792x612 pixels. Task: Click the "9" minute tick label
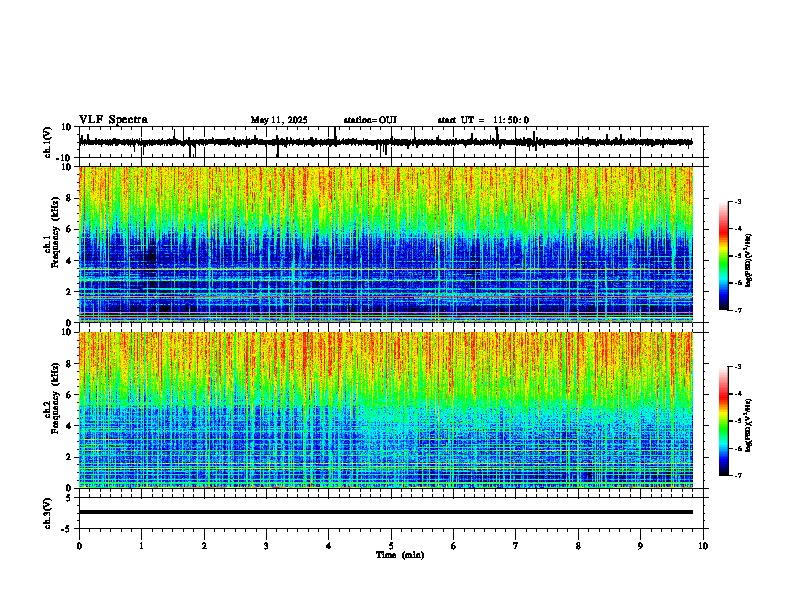(640, 546)
